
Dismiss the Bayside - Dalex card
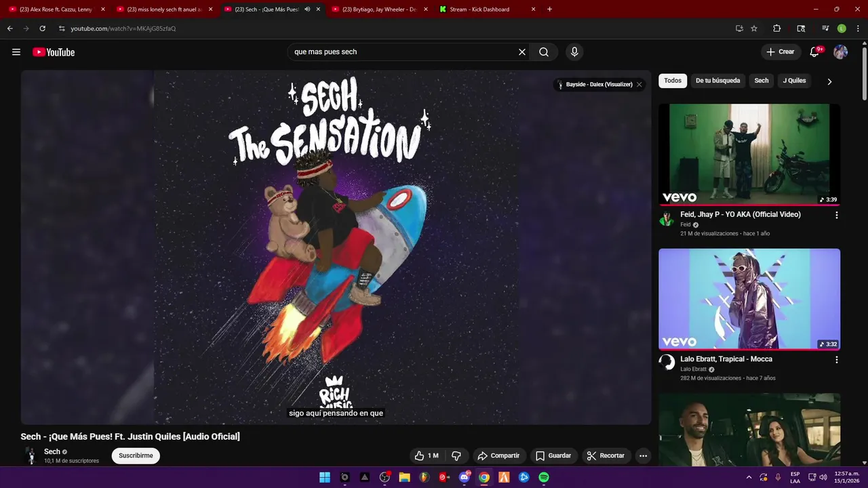tap(639, 85)
